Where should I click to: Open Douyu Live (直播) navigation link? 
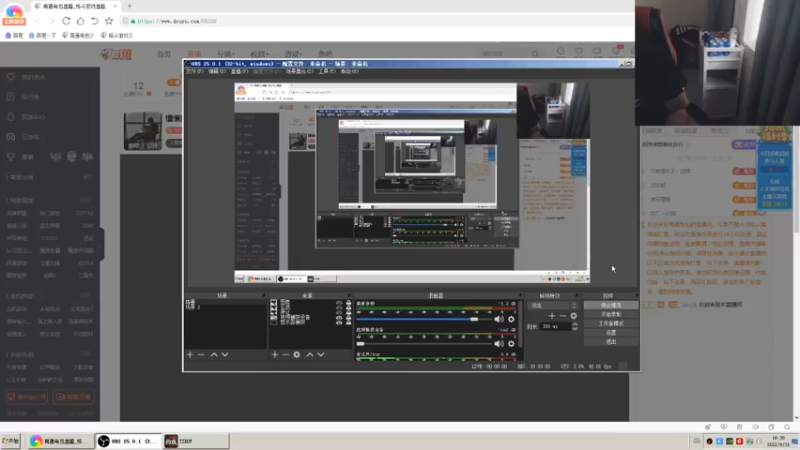194,54
